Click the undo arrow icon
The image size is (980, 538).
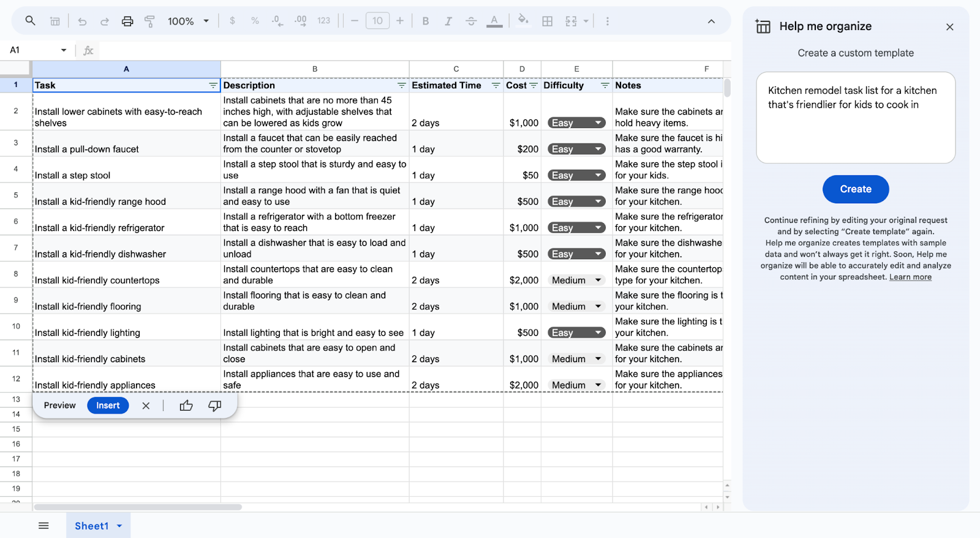(x=82, y=21)
